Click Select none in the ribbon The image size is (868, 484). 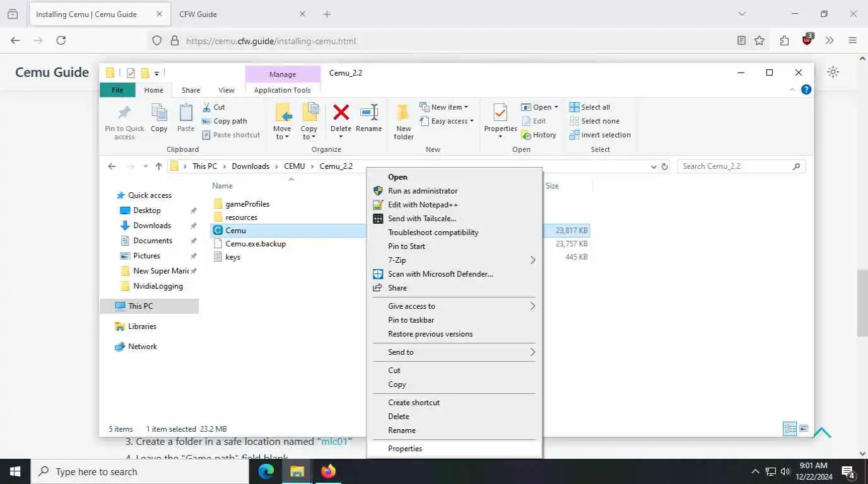coord(594,121)
